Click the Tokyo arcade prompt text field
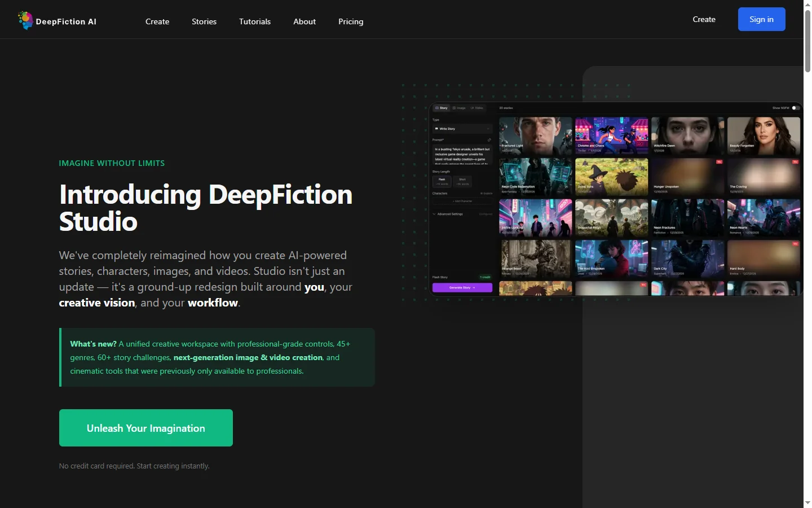 [462, 155]
